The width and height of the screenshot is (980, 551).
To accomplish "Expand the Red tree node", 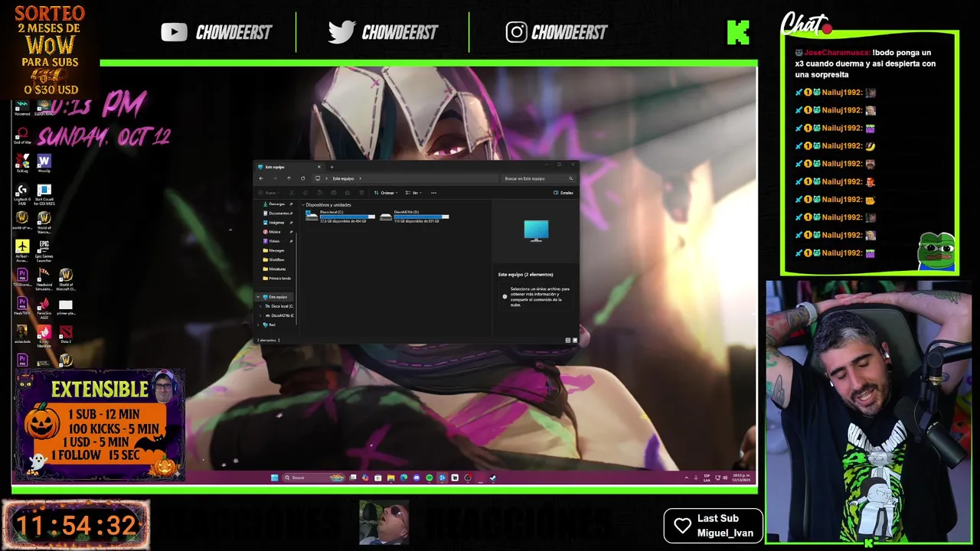I will tap(258, 324).
